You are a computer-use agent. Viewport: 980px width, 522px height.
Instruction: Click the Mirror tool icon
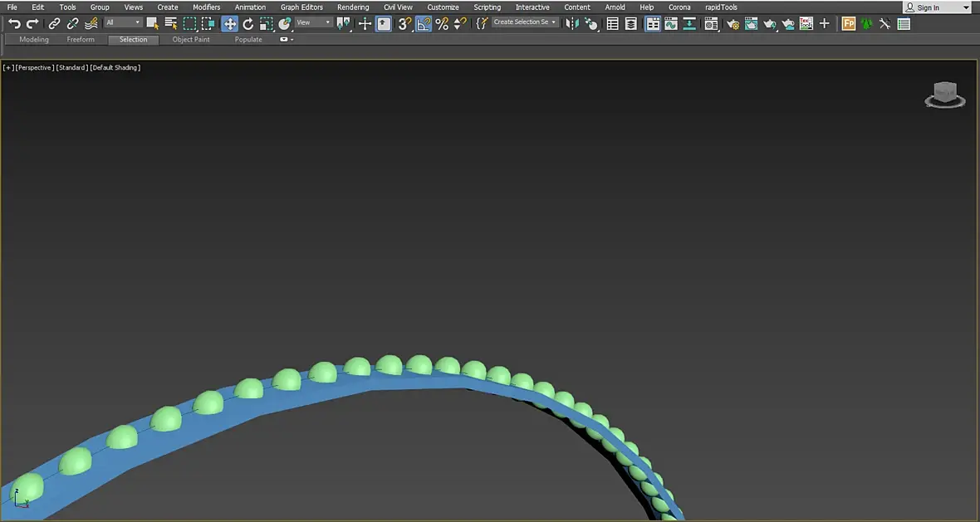[572, 24]
